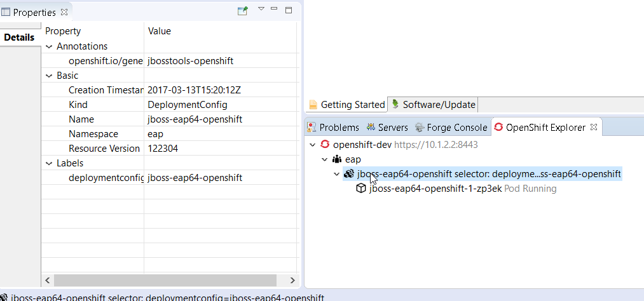
Task: Open the Software/Update tab
Action: (x=433, y=105)
